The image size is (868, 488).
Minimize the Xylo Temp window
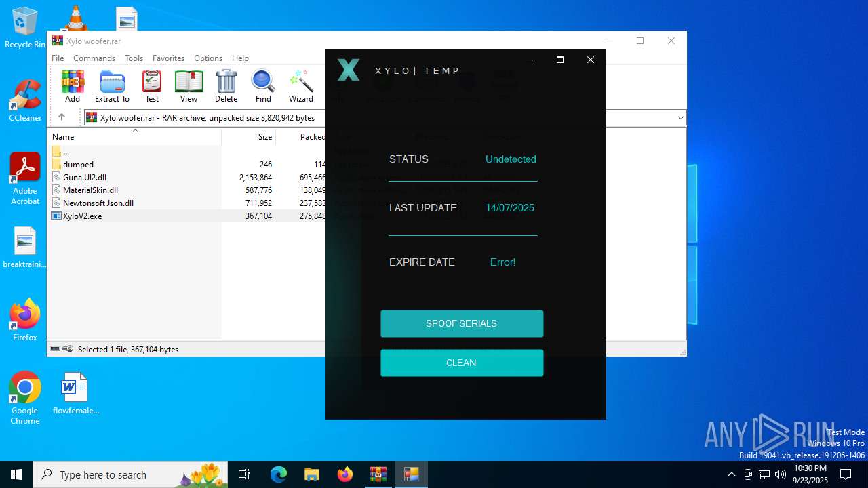click(x=530, y=60)
